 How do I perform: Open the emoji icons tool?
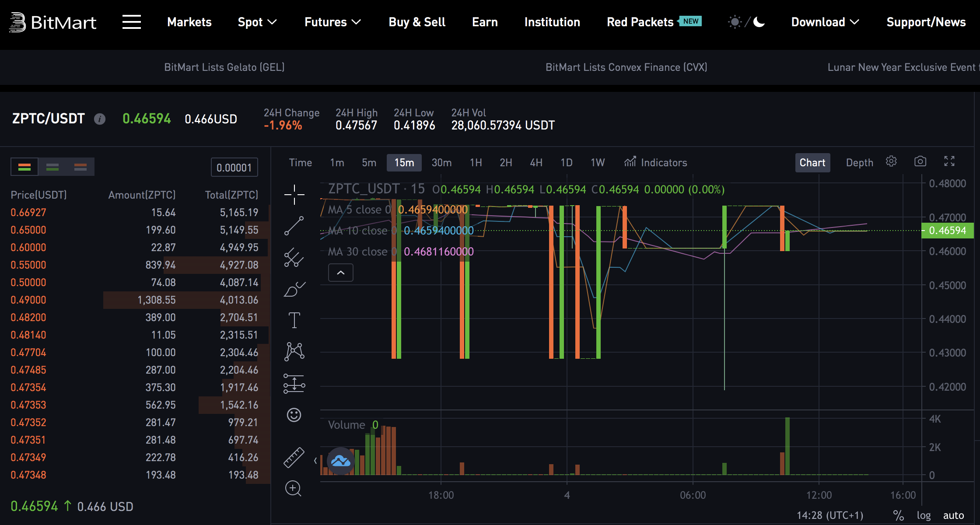(x=294, y=415)
